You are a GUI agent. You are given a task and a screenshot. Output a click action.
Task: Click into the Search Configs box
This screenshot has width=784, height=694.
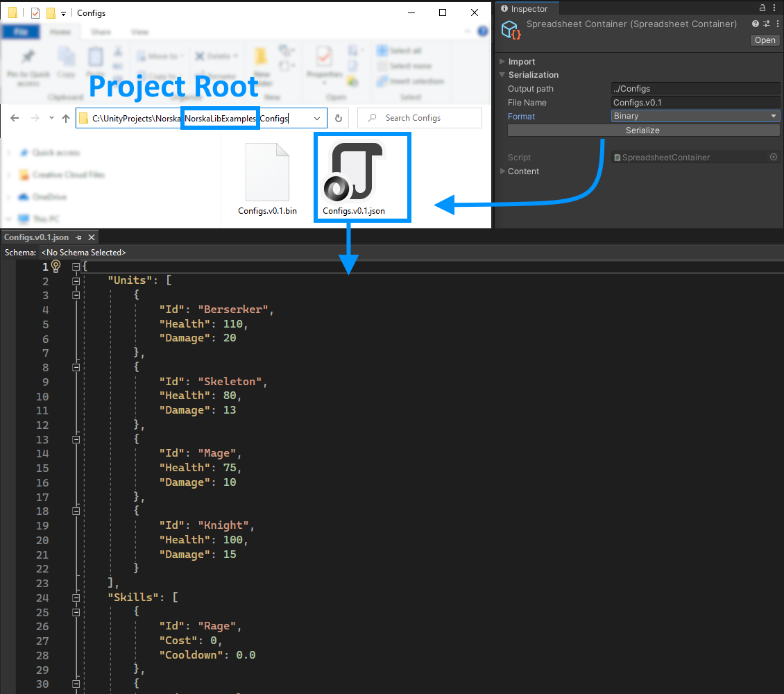(420, 118)
